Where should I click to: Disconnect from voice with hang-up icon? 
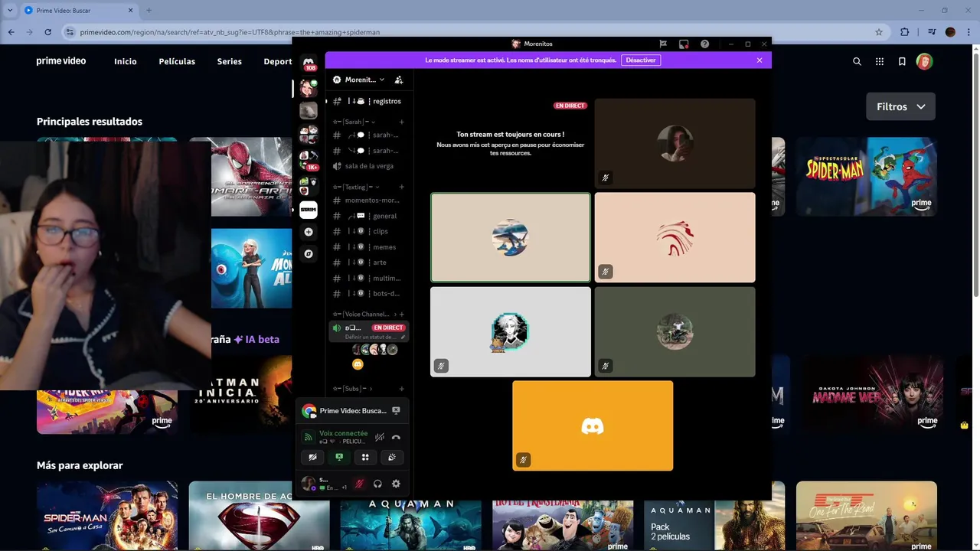(396, 437)
